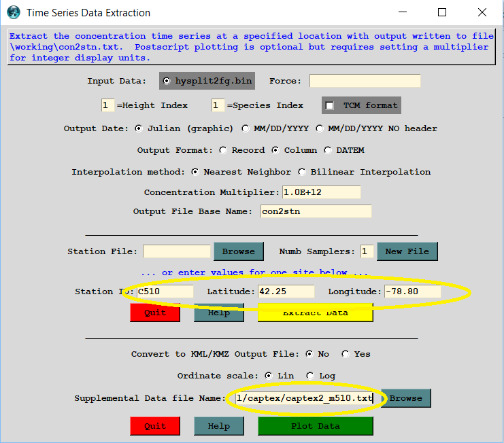This screenshot has width=504, height=443.
Task: Switch to Bilinear Interpolation method
Action: pos(303,172)
